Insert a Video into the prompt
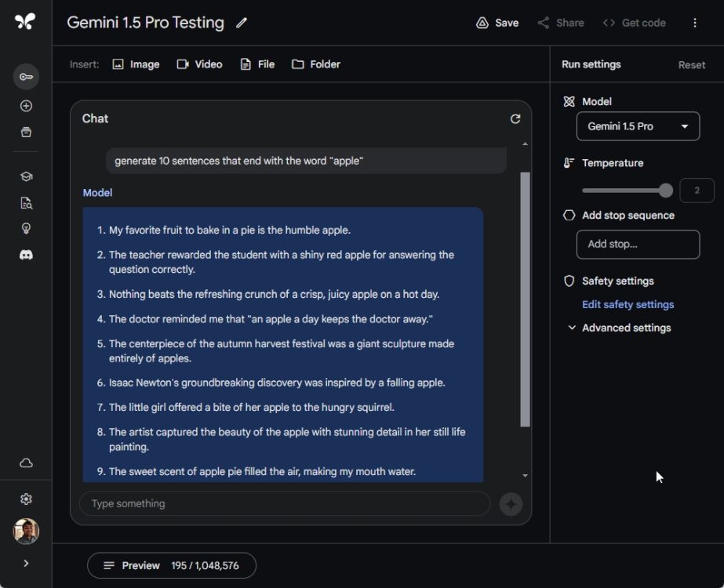 [x=199, y=64]
